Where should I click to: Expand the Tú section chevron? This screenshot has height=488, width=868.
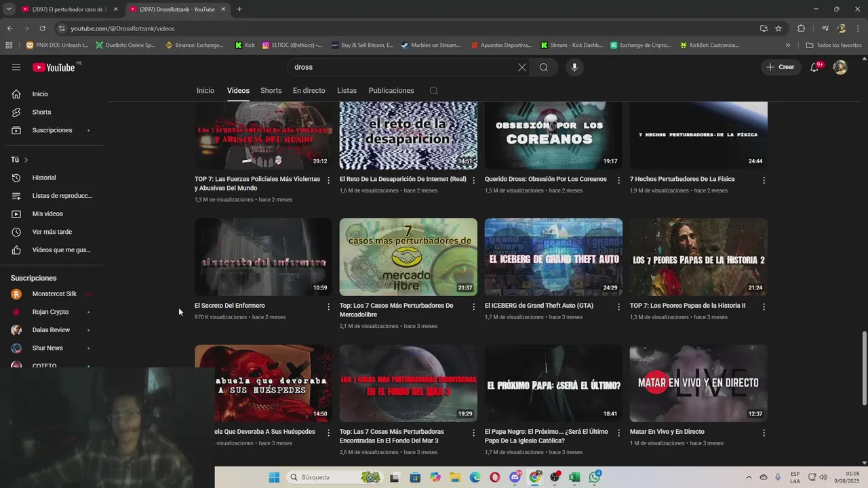(x=26, y=160)
